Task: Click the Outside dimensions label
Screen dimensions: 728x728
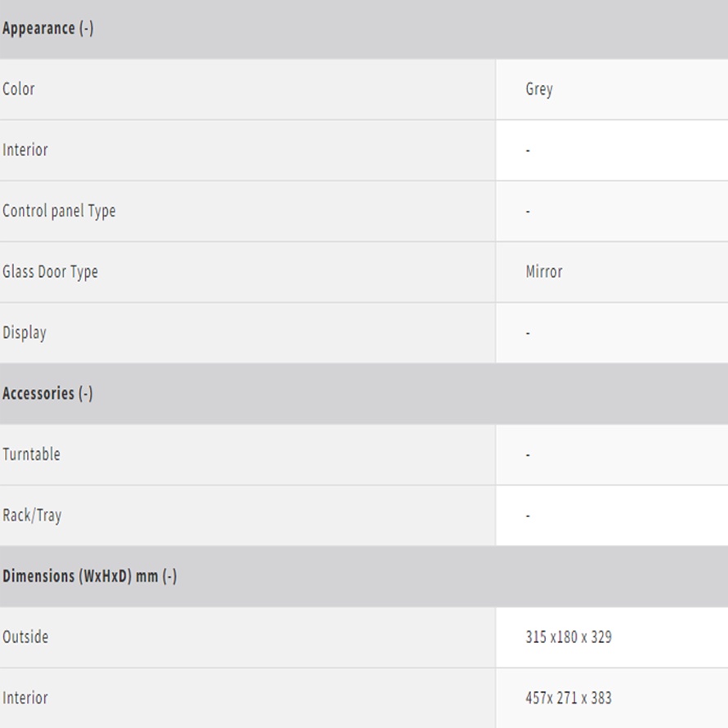Action: [25, 637]
